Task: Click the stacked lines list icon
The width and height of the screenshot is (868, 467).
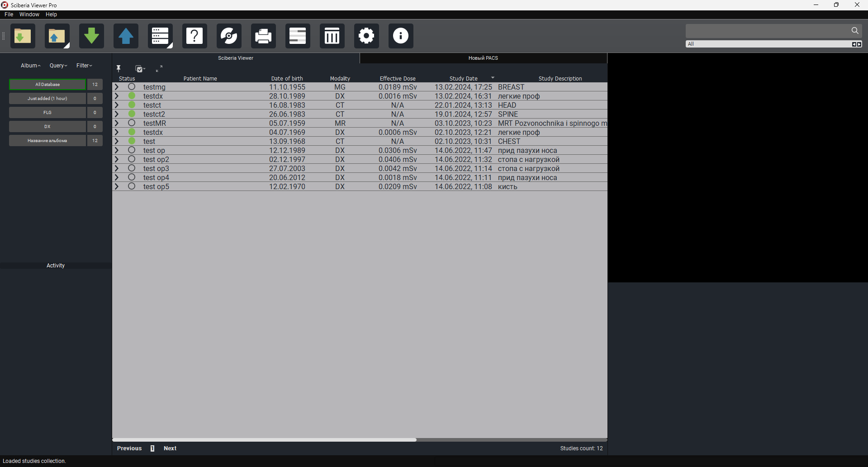Action: (298, 36)
